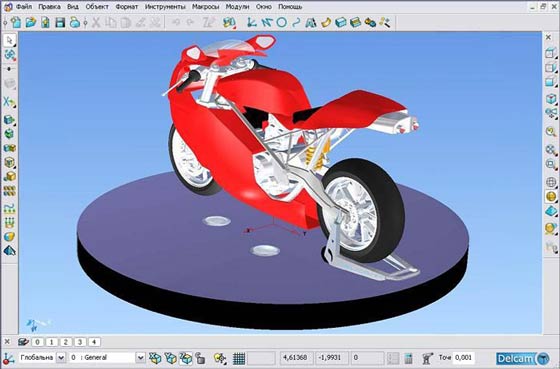Open the Workplane tools icon
The image size is (560, 369).
point(252,23)
